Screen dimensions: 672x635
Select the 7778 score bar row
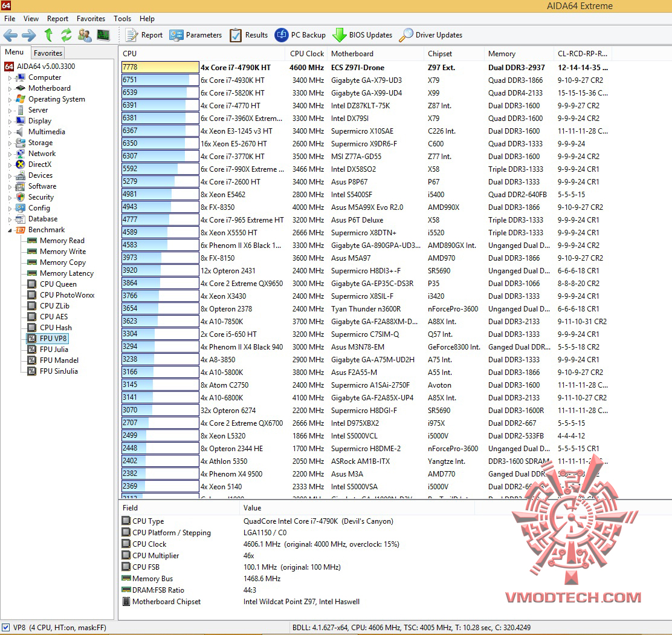pos(160,67)
